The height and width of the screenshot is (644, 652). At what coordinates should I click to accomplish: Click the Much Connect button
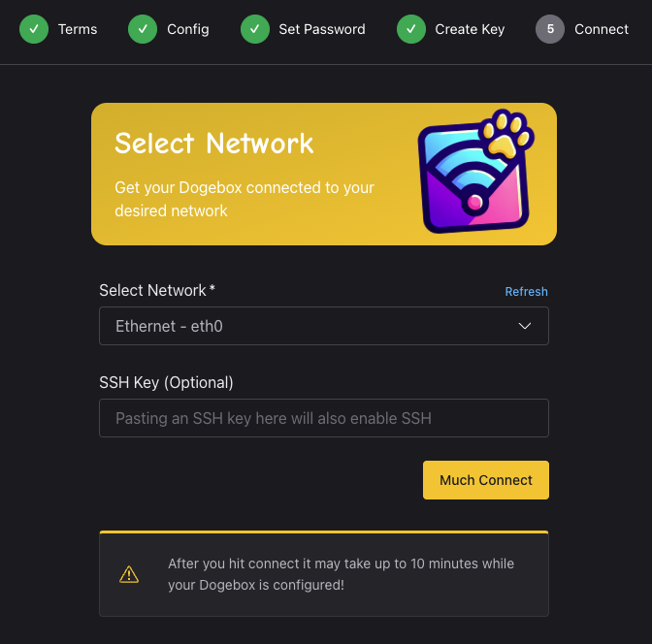[486, 480]
